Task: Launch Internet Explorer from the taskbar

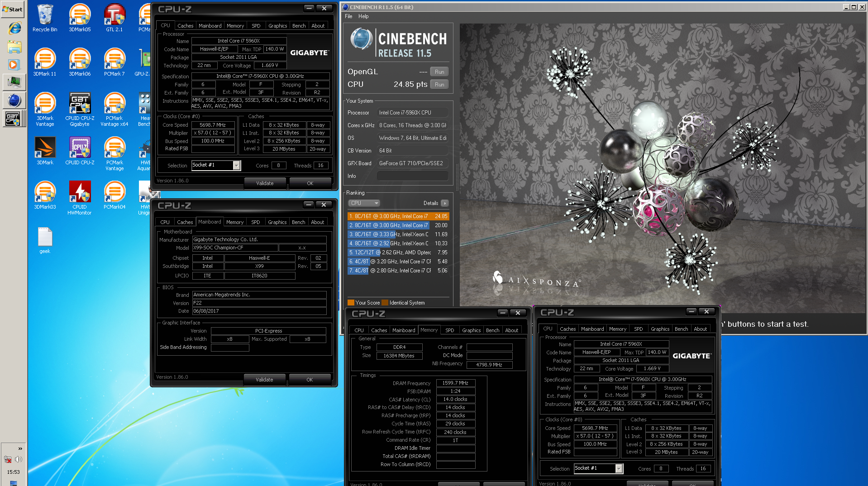Action: coord(14,28)
